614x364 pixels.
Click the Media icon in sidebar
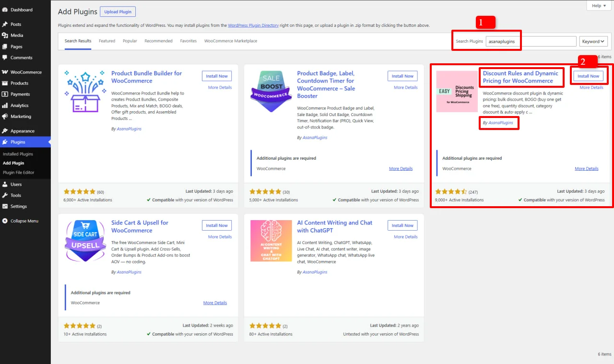5,35
